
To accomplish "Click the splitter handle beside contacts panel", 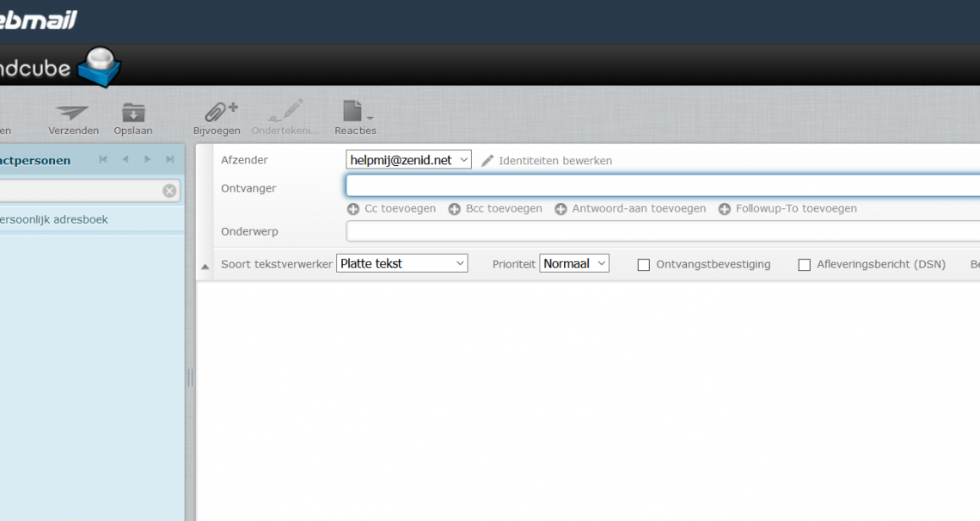I will 190,377.
